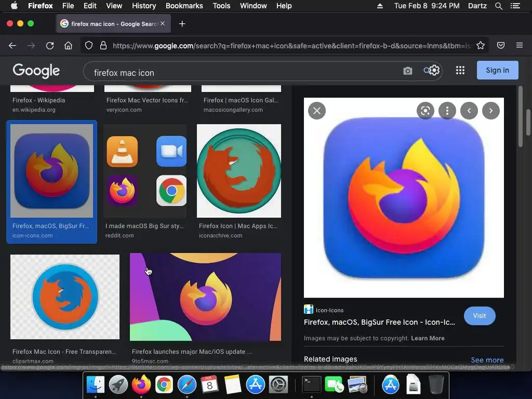This screenshot has height=399, width=532.
Task: Select the clipartmax.com Firefox icon thumbnail
Action: 65,297
